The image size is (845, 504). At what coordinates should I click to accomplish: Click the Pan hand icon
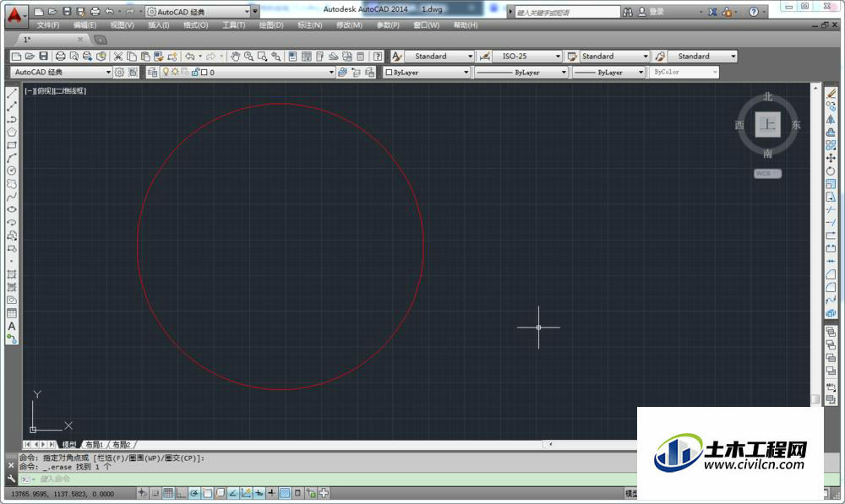coord(235,56)
